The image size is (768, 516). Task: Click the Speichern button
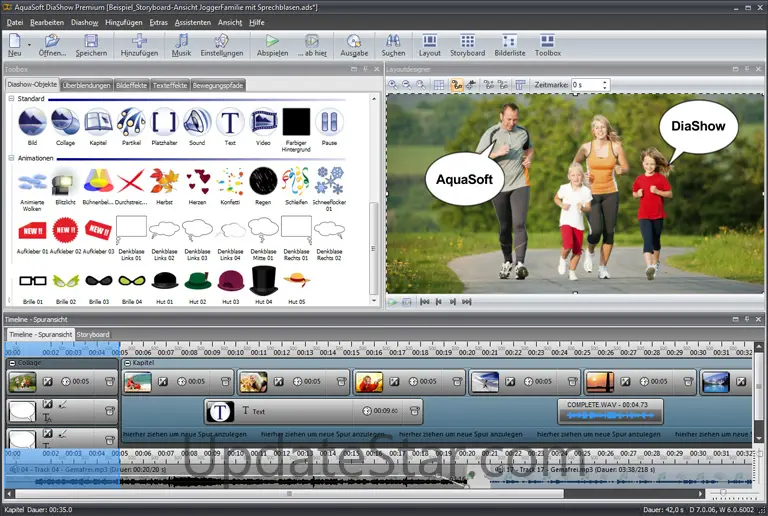coord(91,44)
